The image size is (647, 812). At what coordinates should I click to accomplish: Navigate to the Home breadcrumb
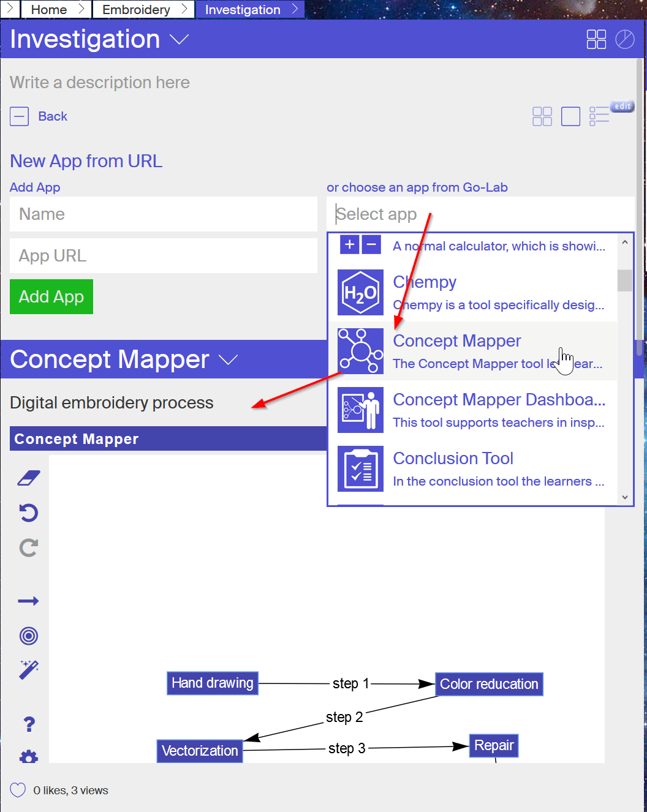tap(49, 9)
